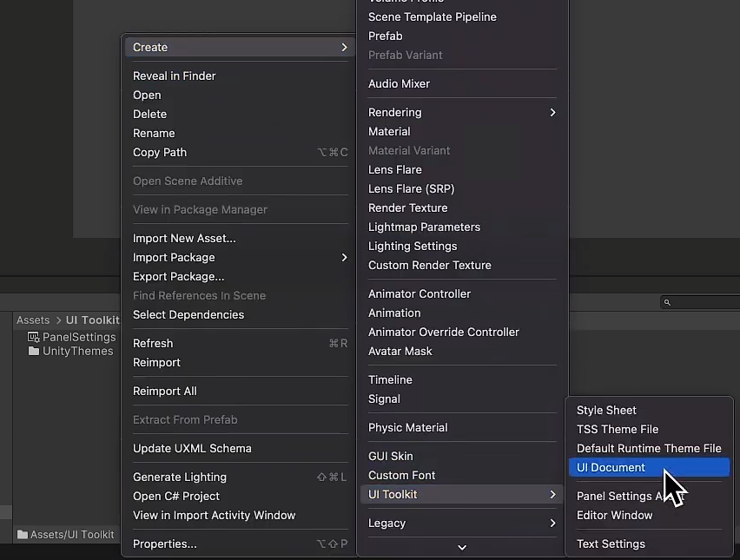Choose Animator Override Controller
This screenshot has width=740, height=560.
coord(462,333)
